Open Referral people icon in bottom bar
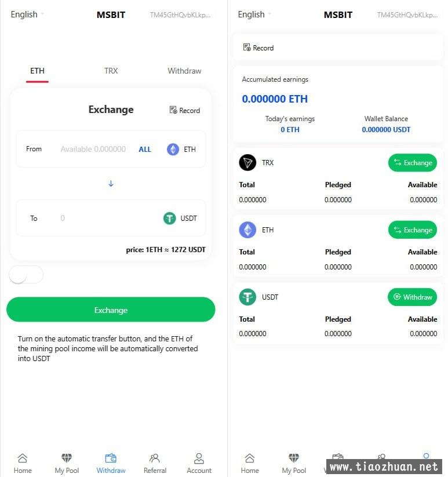The width and height of the screenshot is (448, 477). (155, 458)
